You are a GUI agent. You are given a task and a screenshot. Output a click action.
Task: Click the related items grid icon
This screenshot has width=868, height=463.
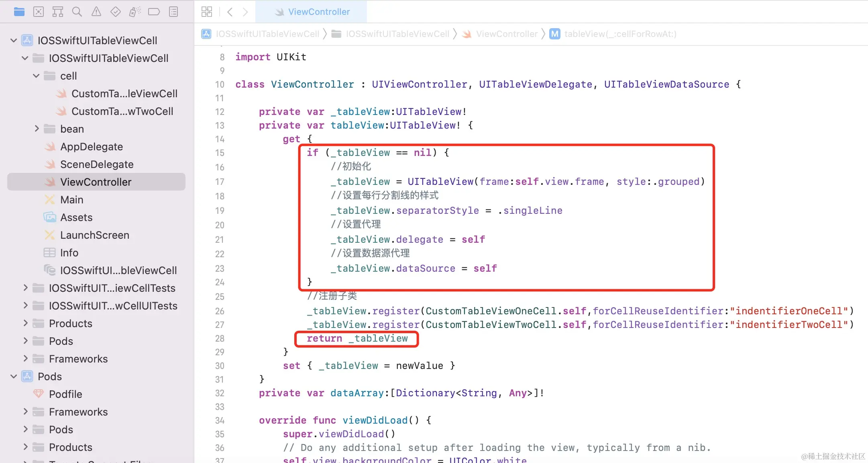point(207,12)
